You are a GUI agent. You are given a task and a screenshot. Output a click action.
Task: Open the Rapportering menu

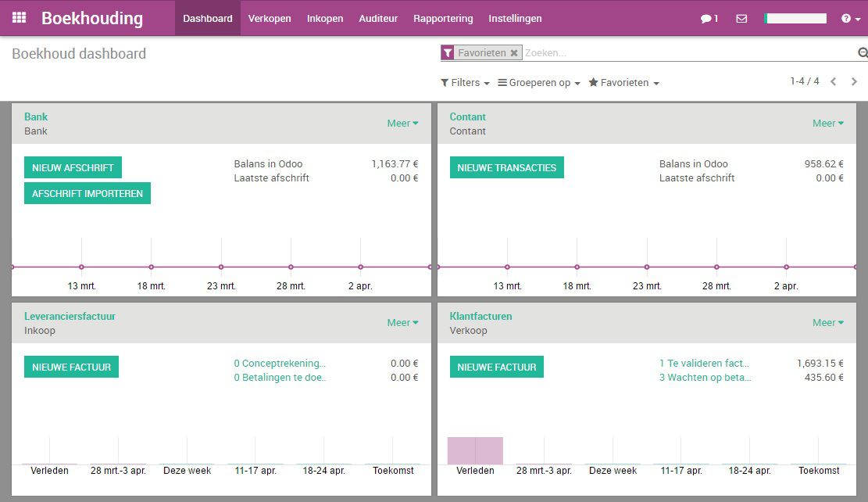[x=443, y=18]
